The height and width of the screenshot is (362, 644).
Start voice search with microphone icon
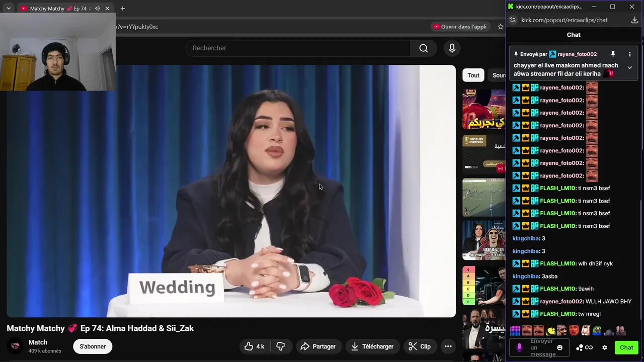coord(452,48)
